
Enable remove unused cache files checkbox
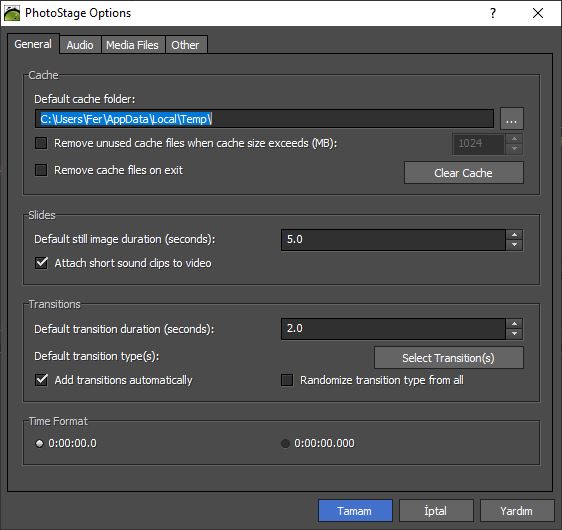[x=41, y=143]
